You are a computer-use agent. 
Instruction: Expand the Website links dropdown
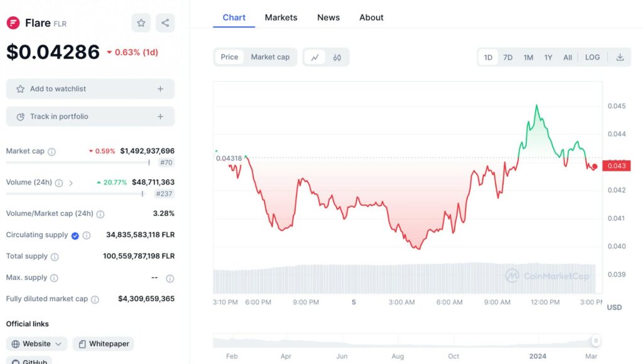(36, 344)
